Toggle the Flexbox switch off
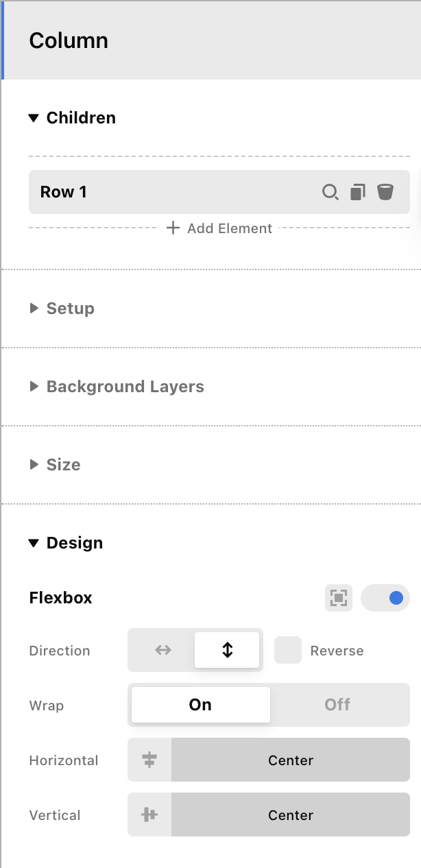This screenshot has height=868, width=421. tap(385, 598)
